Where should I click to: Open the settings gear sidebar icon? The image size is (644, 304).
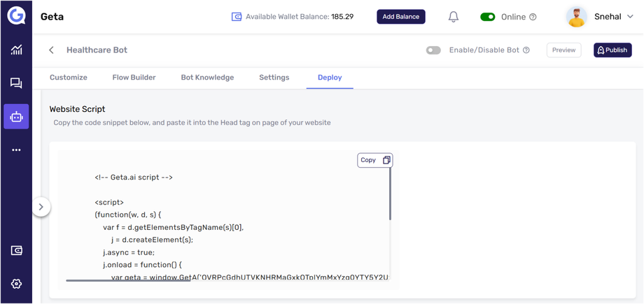pos(16,284)
